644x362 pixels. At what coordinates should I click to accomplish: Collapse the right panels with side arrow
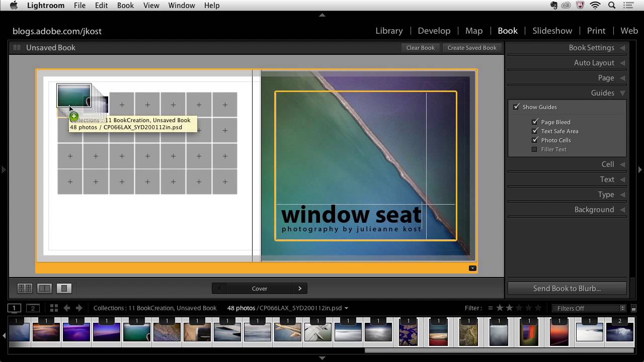[640, 170]
